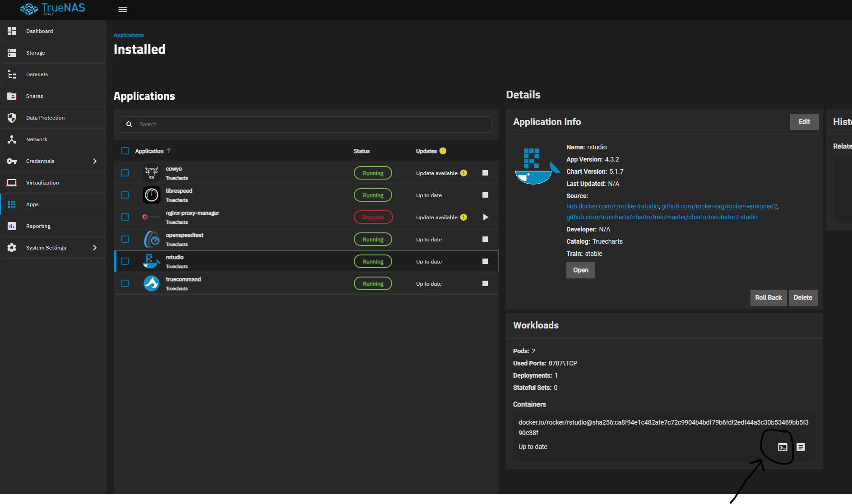Stop the openspeedtest application

[485, 239]
